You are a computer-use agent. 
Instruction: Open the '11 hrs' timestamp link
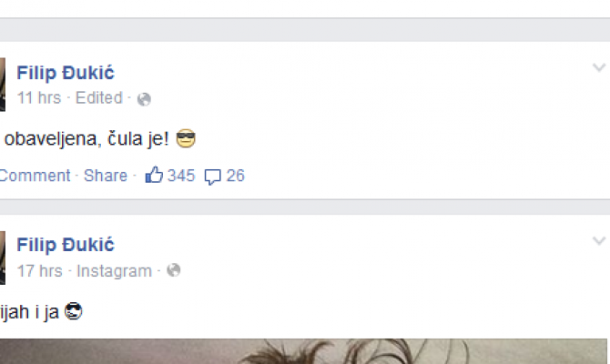click(x=39, y=98)
